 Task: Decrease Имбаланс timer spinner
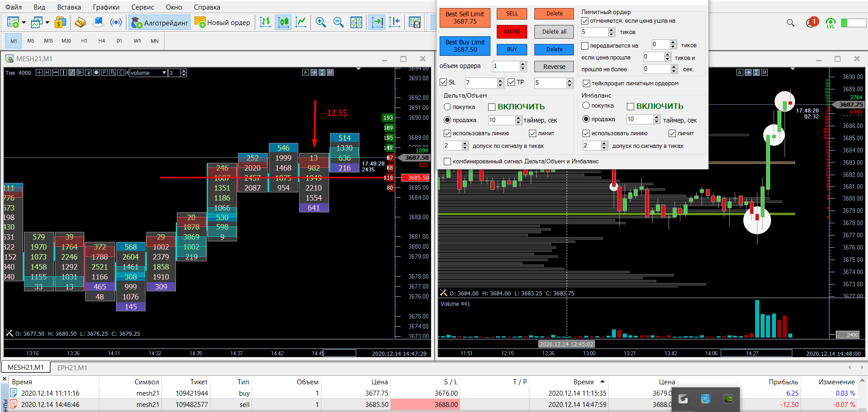657,122
